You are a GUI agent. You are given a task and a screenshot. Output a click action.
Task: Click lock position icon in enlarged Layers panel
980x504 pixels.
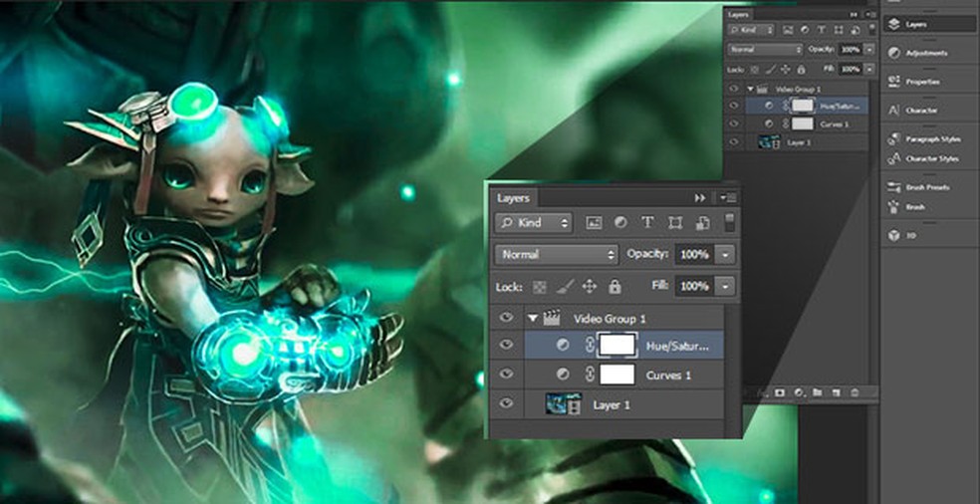[x=590, y=287]
